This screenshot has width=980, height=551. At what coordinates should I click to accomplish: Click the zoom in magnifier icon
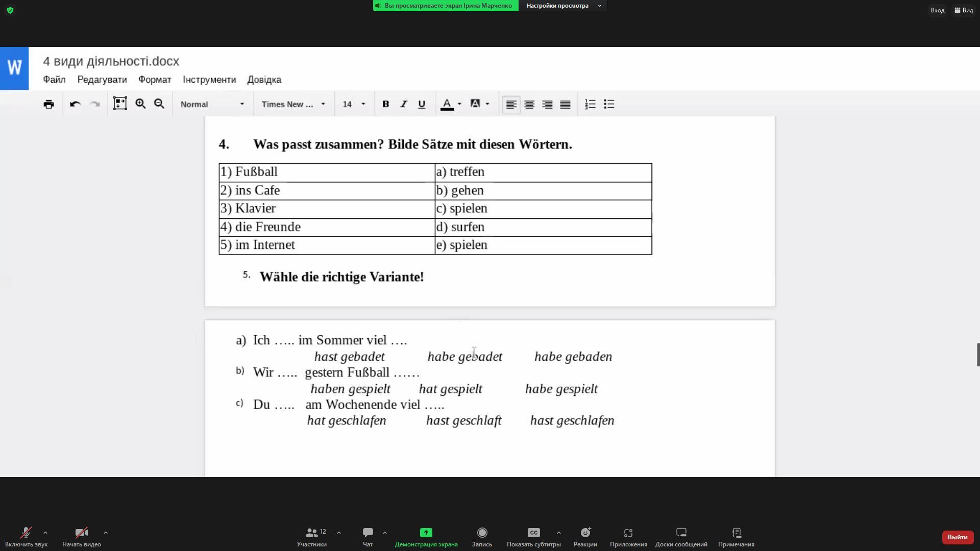pyautogui.click(x=140, y=104)
